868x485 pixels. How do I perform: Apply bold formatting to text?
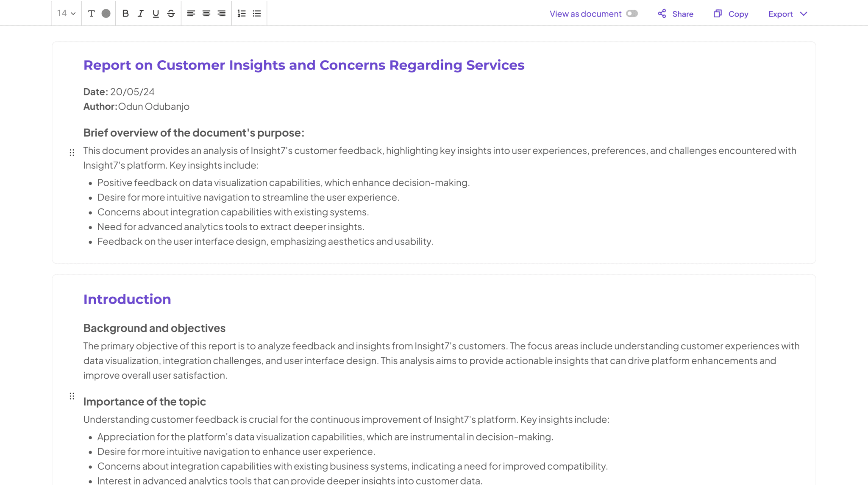(x=125, y=13)
